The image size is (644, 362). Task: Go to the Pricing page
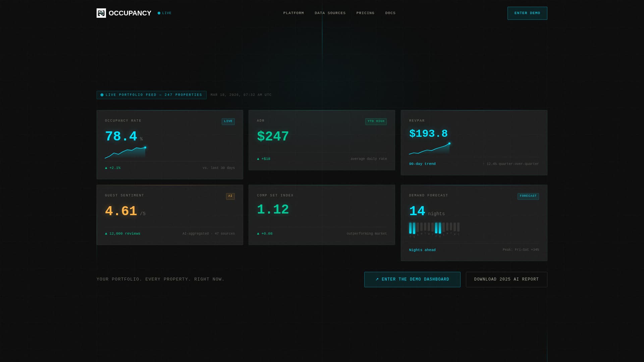coord(365,13)
